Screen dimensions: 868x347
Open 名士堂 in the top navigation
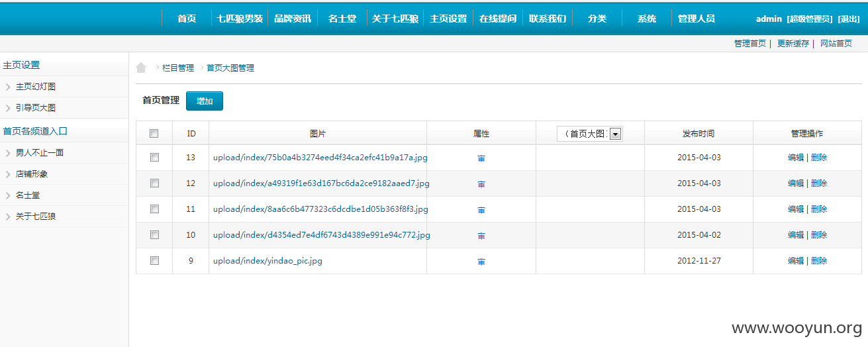[342, 19]
